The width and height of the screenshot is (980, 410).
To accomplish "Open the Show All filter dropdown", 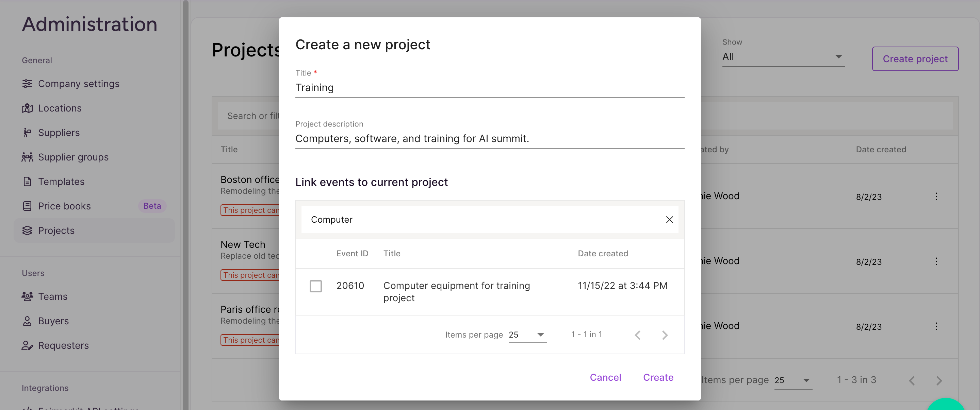I will pyautogui.click(x=783, y=57).
